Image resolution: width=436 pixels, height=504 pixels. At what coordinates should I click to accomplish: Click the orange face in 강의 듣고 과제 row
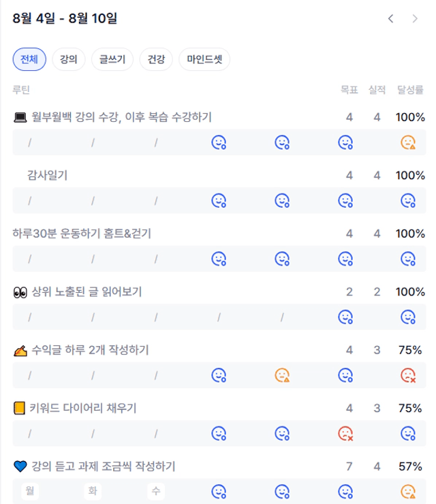click(408, 490)
